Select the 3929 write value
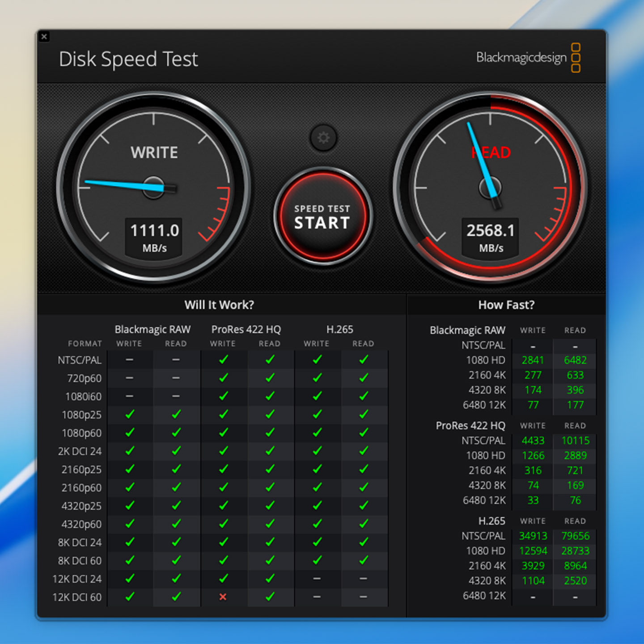 tap(533, 566)
